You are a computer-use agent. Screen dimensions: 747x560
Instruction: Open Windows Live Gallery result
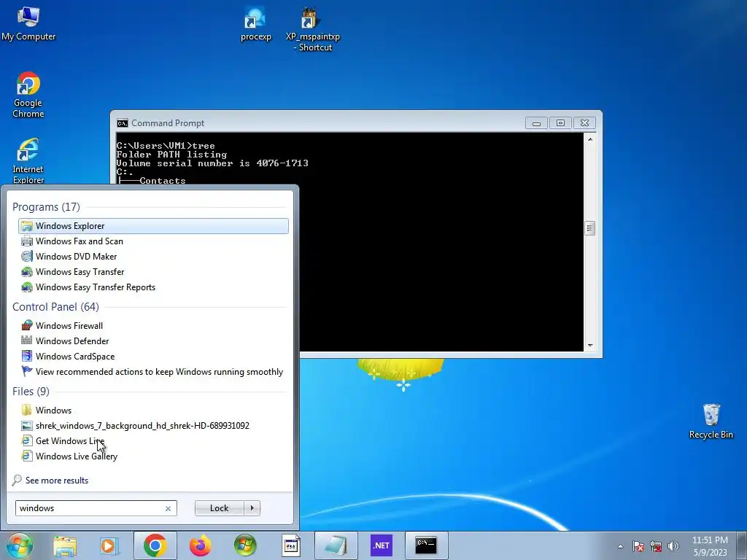pos(153,456)
